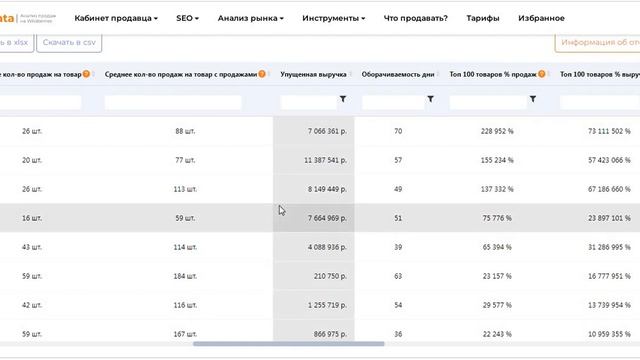The image size is (640, 360).
Task: Select cell 11 387 541 р.
Action: click(x=325, y=160)
